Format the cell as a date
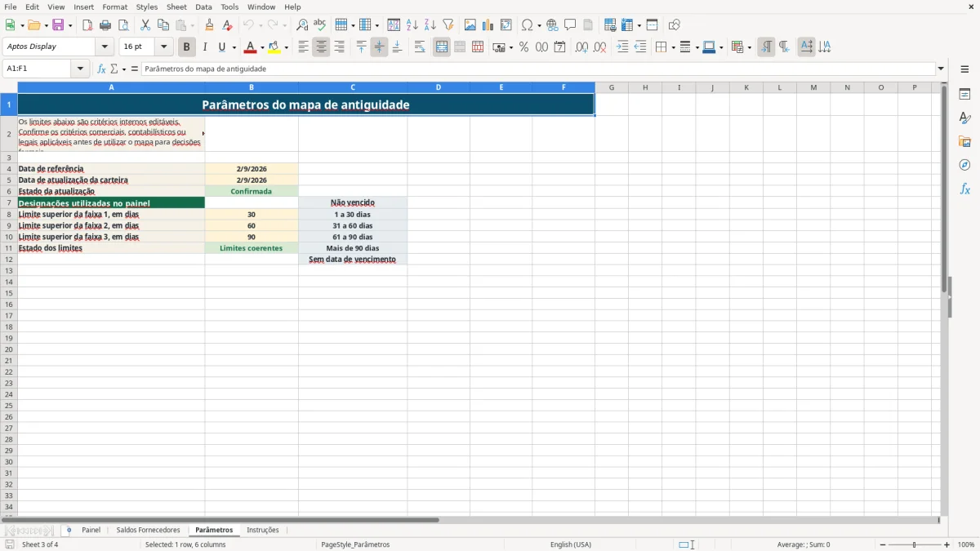Image resolution: width=980 pixels, height=551 pixels. coord(559,47)
